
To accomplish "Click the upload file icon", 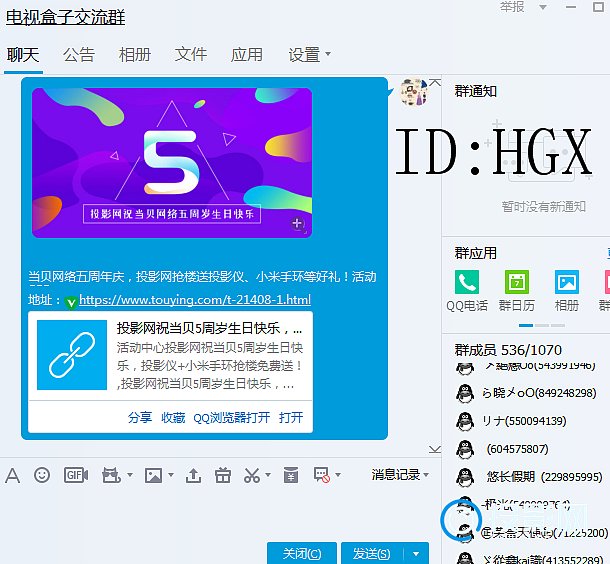I will click(x=193, y=475).
